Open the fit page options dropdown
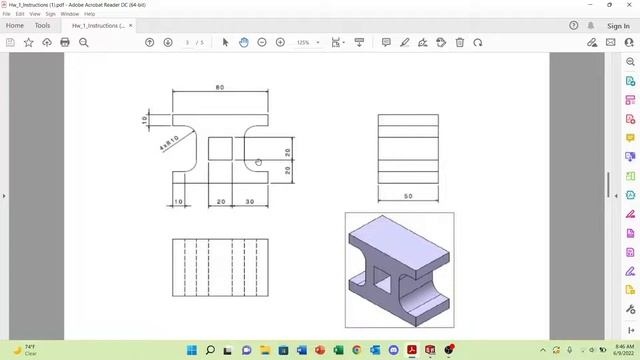Viewport: 640px width, 360px height. click(x=338, y=42)
